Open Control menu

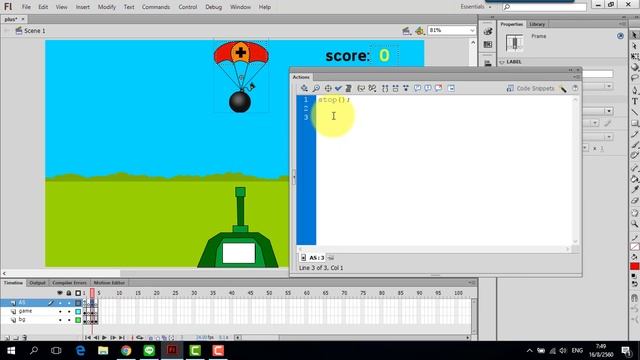click(188, 7)
